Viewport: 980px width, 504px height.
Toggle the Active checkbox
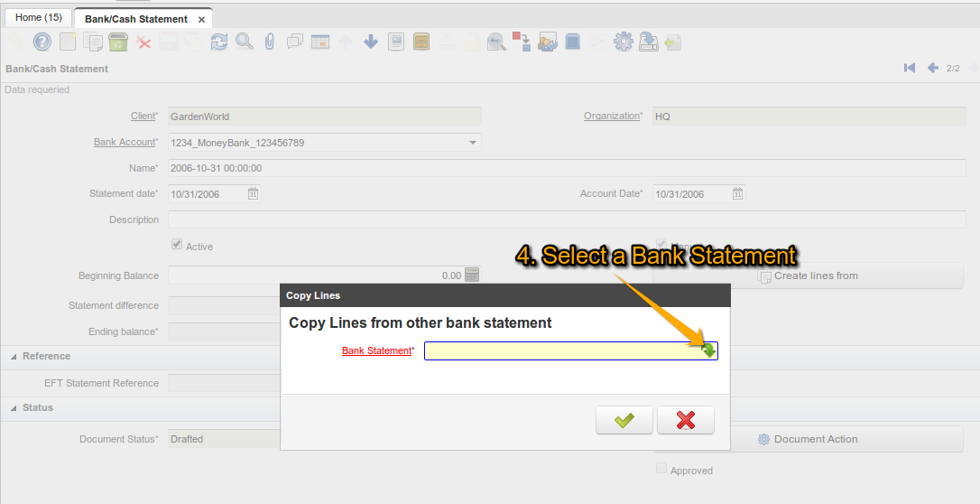tap(177, 245)
